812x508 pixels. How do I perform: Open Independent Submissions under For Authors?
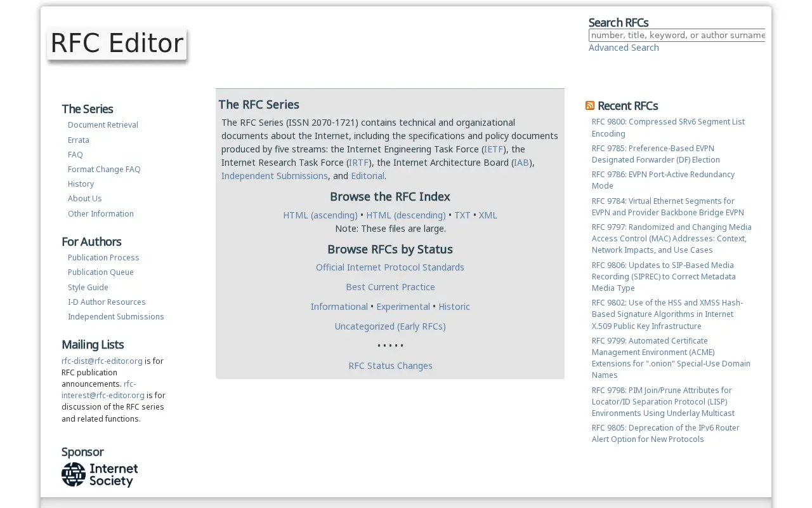coord(116,317)
